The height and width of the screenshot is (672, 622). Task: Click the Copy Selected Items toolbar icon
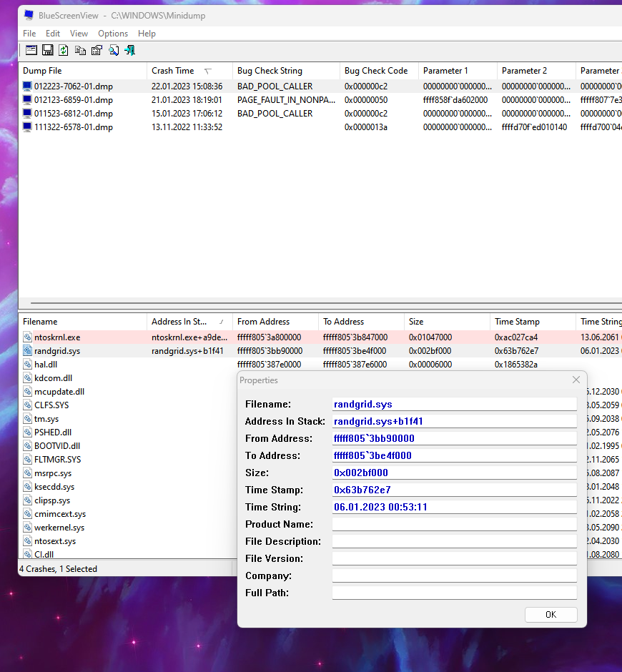pyautogui.click(x=80, y=50)
